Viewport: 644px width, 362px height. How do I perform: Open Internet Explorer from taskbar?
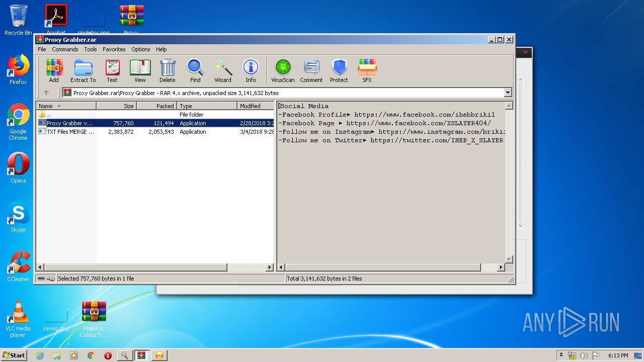40,355
